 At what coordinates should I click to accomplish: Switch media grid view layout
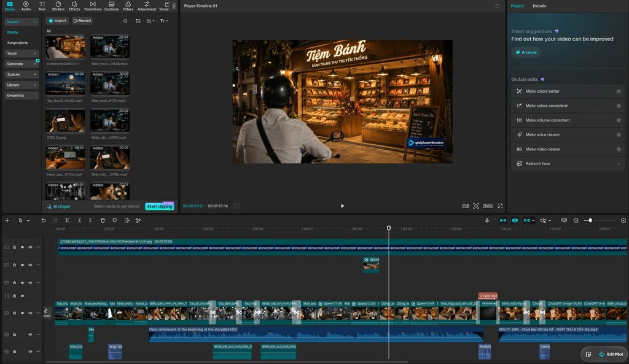click(x=138, y=21)
